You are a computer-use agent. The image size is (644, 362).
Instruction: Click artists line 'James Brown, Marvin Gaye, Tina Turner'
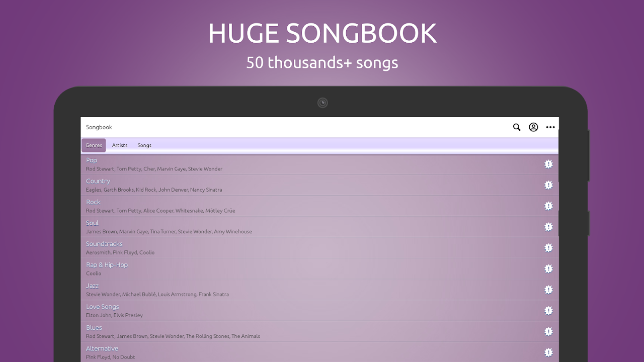(x=169, y=232)
